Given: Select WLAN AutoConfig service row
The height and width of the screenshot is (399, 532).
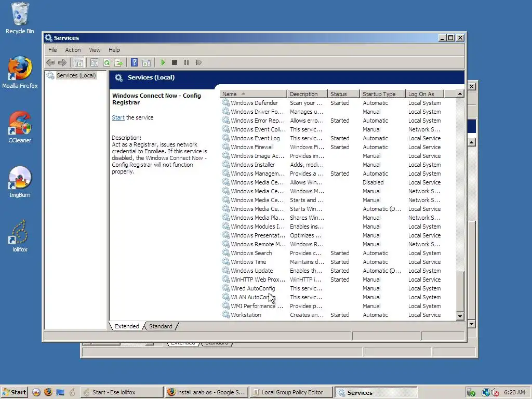Looking at the screenshot, I should [338, 297].
